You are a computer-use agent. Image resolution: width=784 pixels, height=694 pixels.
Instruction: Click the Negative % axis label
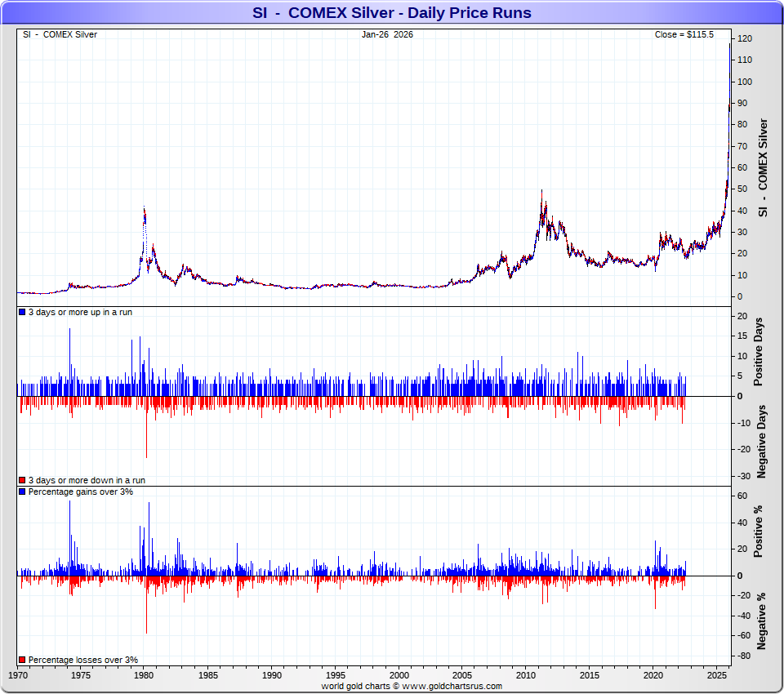(x=760, y=622)
